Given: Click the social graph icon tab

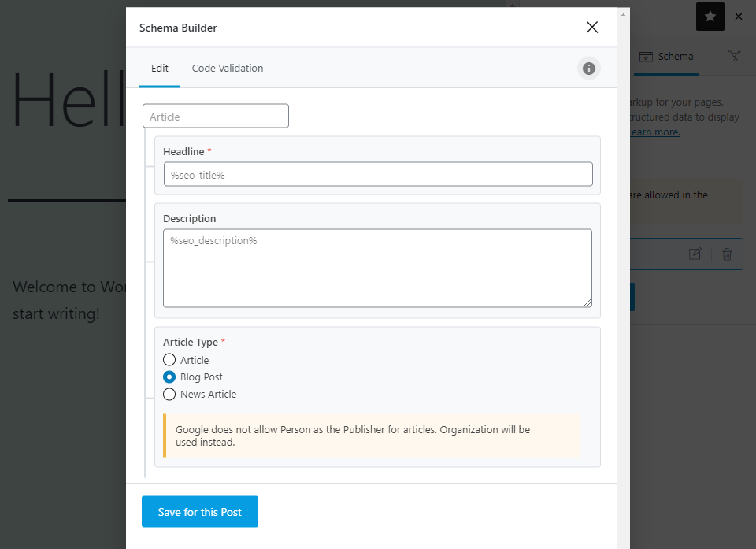Looking at the screenshot, I should point(734,56).
